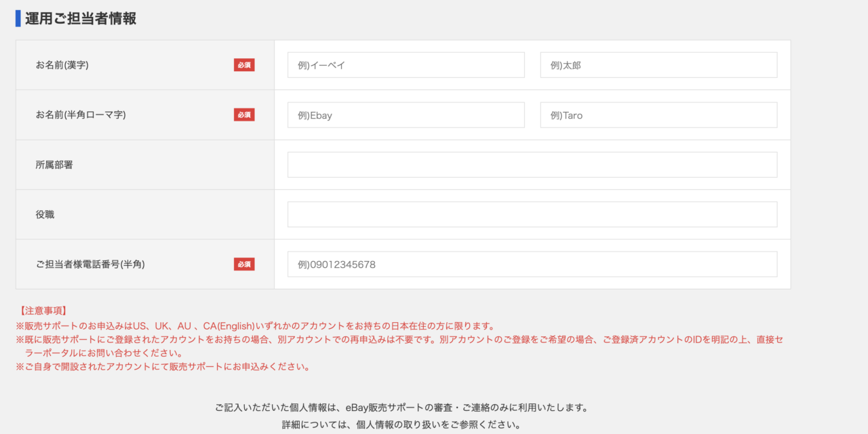Click the お名前(半角ローマ字) row label
868x434 pixels.
point(81,115)
